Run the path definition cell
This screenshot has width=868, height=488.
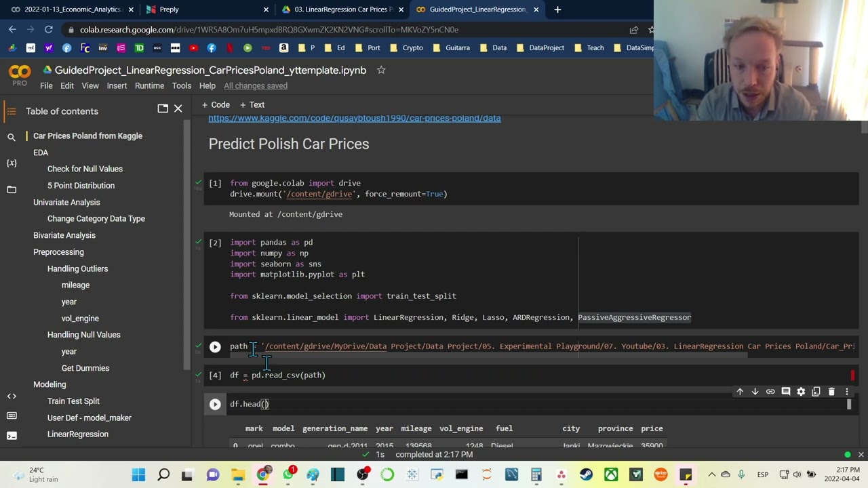(215, 347)
